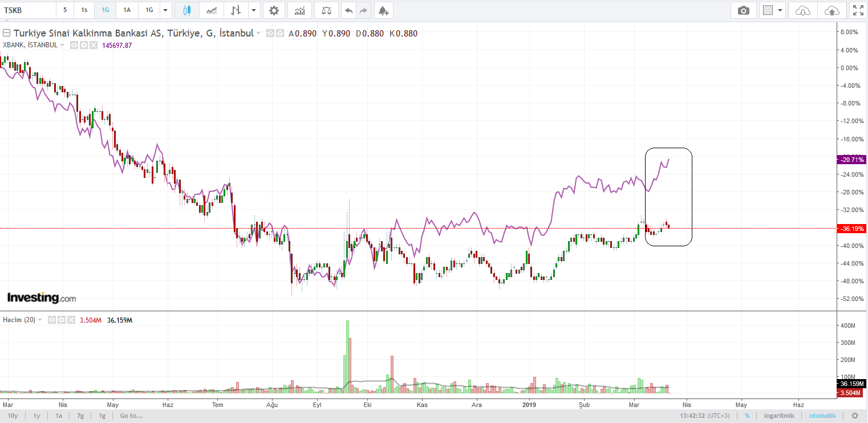Open the compare symbols scale icon
The width and height of the screenshot is (868, 423).
pos(326,10)
